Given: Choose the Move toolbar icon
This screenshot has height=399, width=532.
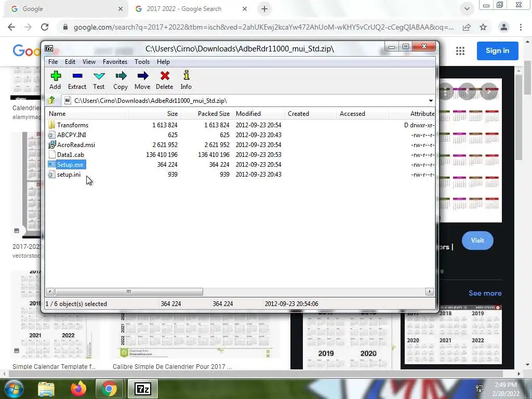Looking at the screenshot, I should (142, 80).
